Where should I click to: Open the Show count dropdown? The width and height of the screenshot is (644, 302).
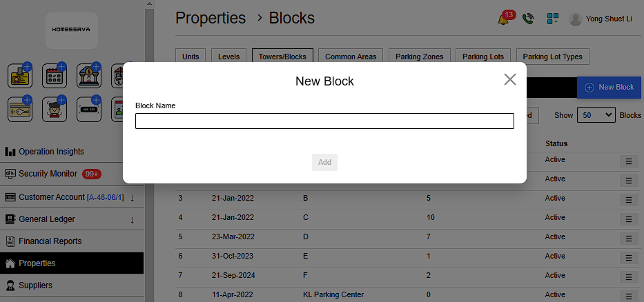(x=596, y=115)
